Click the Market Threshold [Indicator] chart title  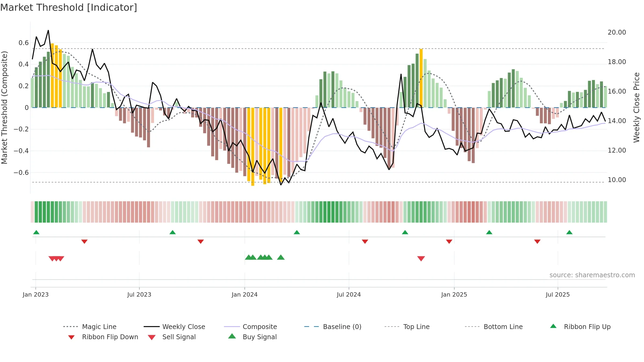pos(69,8)
